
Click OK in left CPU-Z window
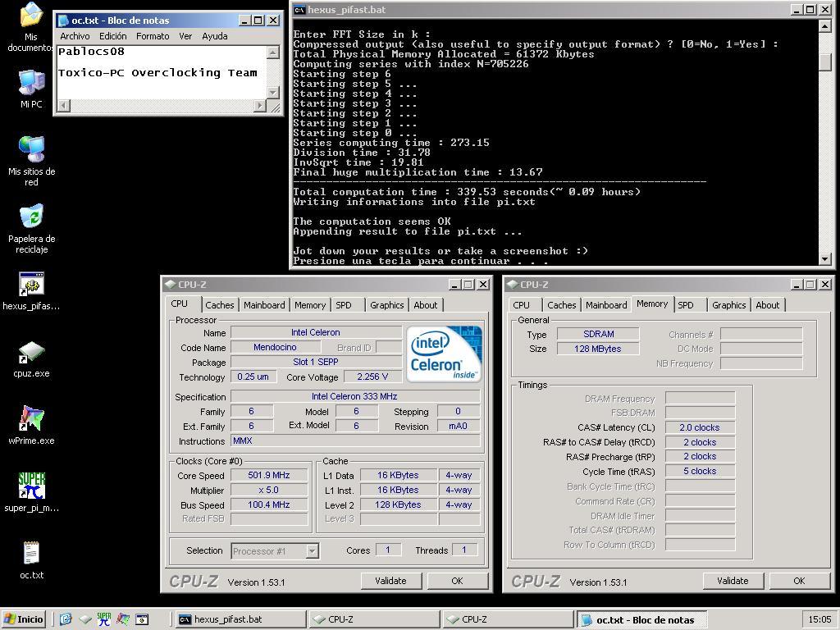coord(457,581)
